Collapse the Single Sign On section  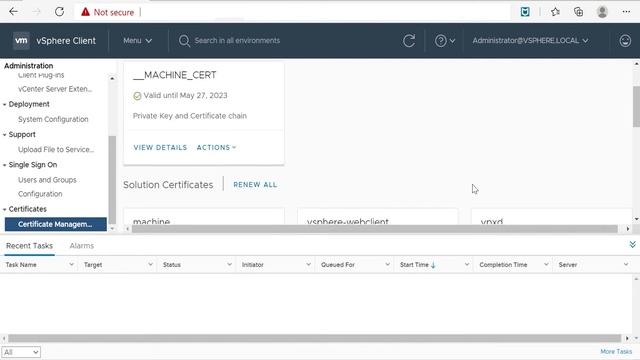coord(4,165)
